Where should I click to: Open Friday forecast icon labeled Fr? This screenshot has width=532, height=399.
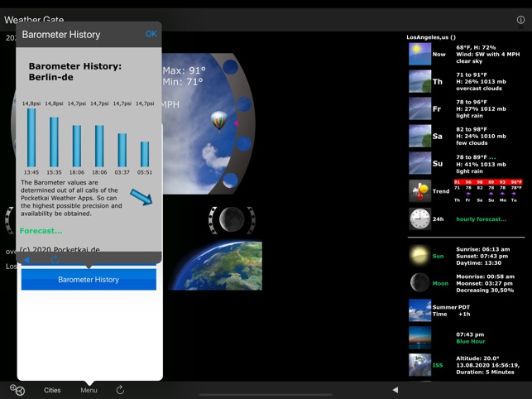click(419, 108)
